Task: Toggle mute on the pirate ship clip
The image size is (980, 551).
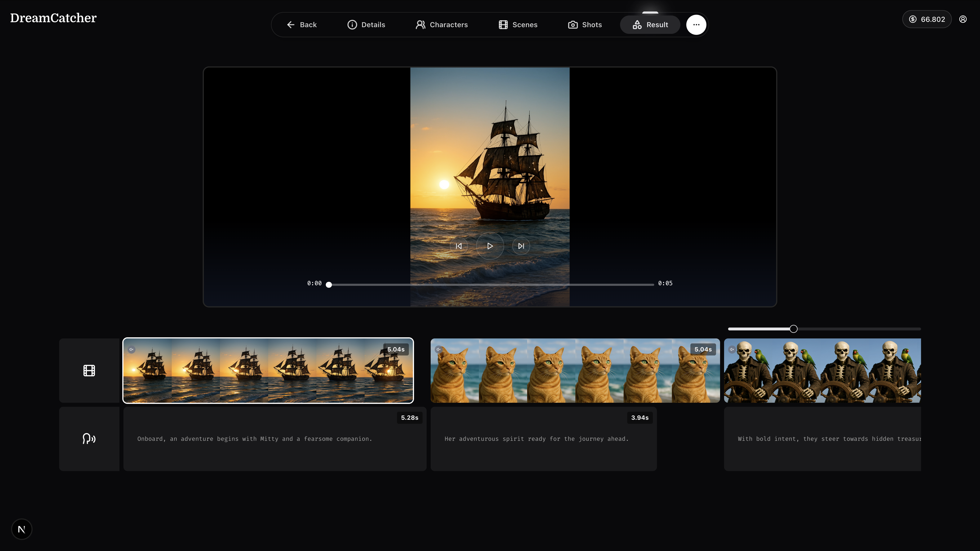Action: 131,350
